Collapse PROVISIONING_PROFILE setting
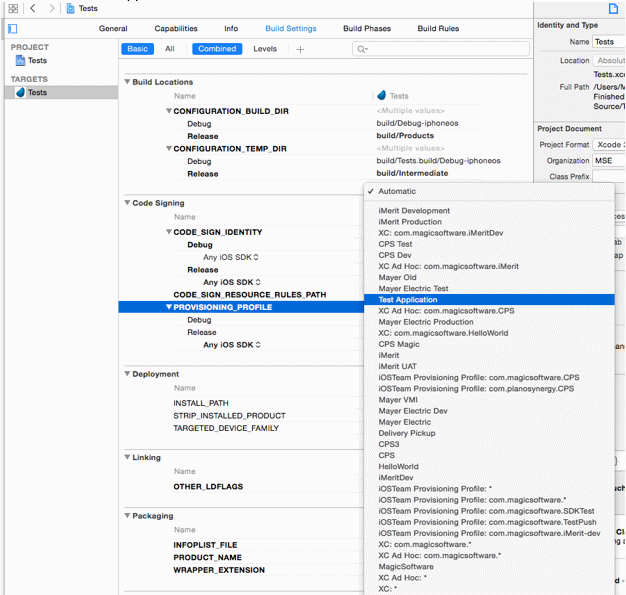 169,307
